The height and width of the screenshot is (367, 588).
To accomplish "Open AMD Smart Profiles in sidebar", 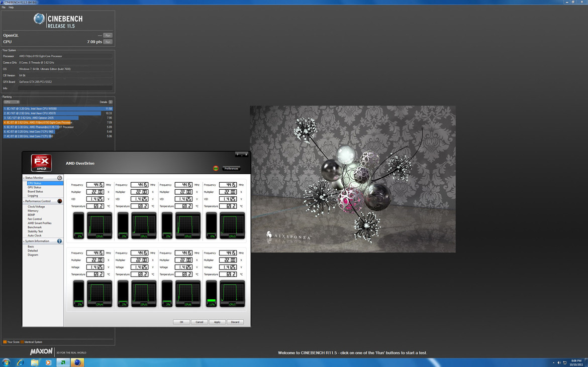I will coord(39,223).
